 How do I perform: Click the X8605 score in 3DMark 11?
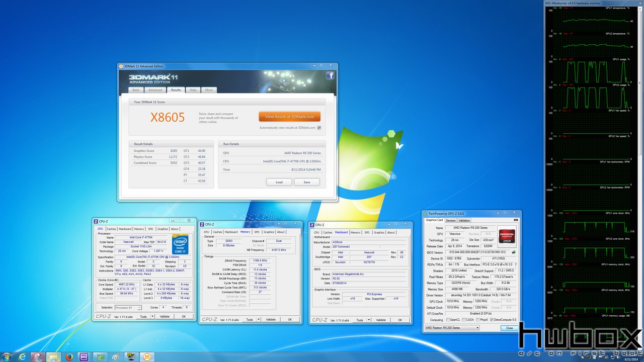click(x=168, y=118)
